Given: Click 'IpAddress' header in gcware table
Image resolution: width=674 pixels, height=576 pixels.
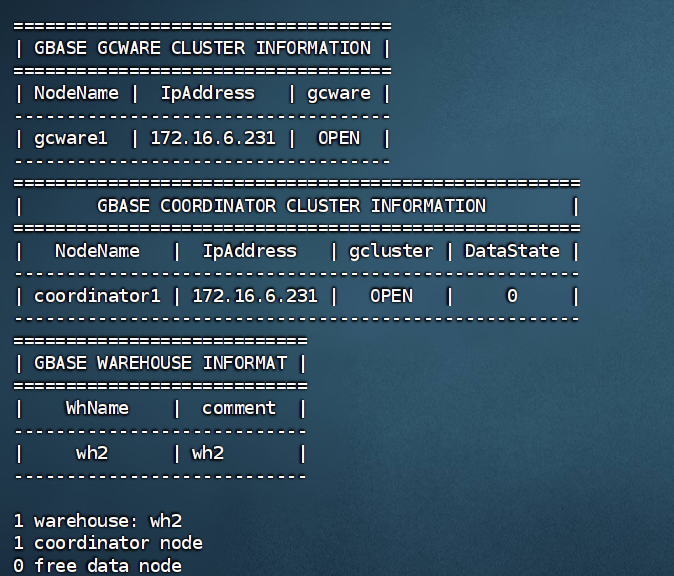Looking at the screenshot, I should [x=208, y=94].
